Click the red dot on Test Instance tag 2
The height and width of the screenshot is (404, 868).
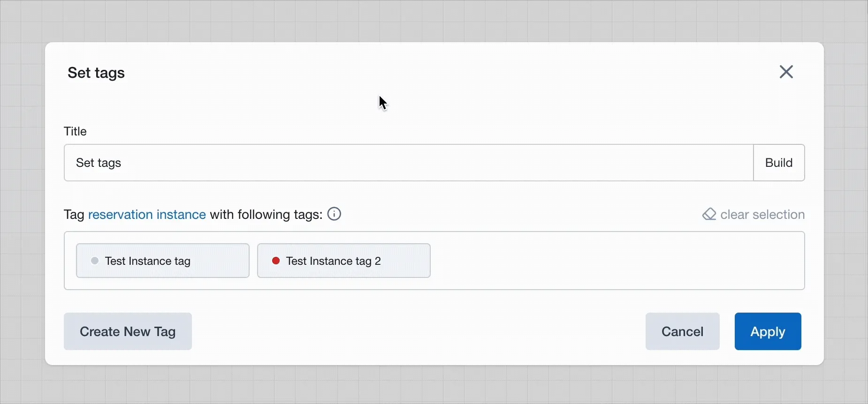tap(276, 261)
